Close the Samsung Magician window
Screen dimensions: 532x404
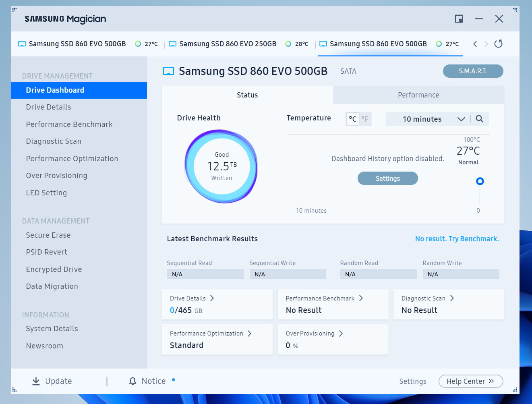(x=499, y=19)
